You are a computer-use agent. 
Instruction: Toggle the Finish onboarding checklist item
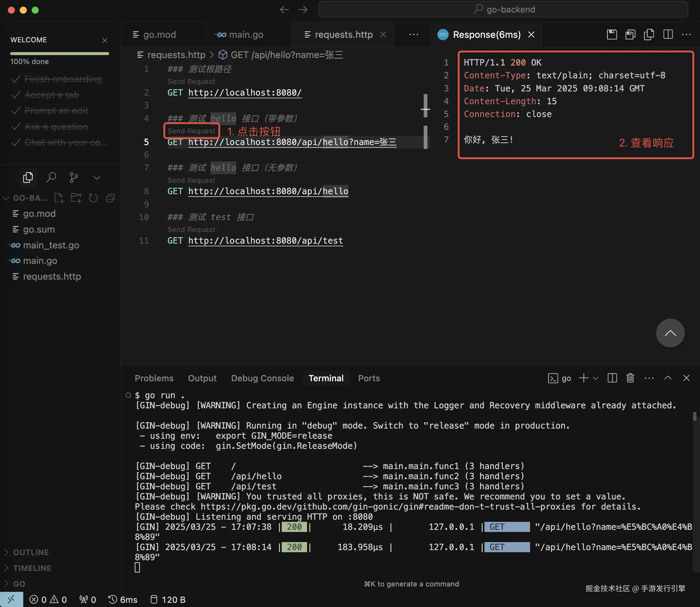(63, 79)
